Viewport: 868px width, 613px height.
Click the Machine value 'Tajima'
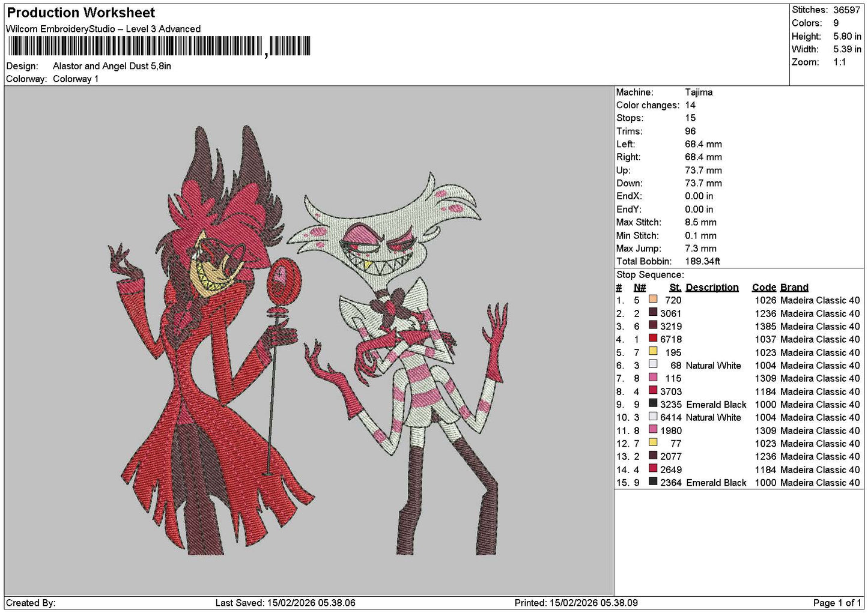click(x=699, y=92)
